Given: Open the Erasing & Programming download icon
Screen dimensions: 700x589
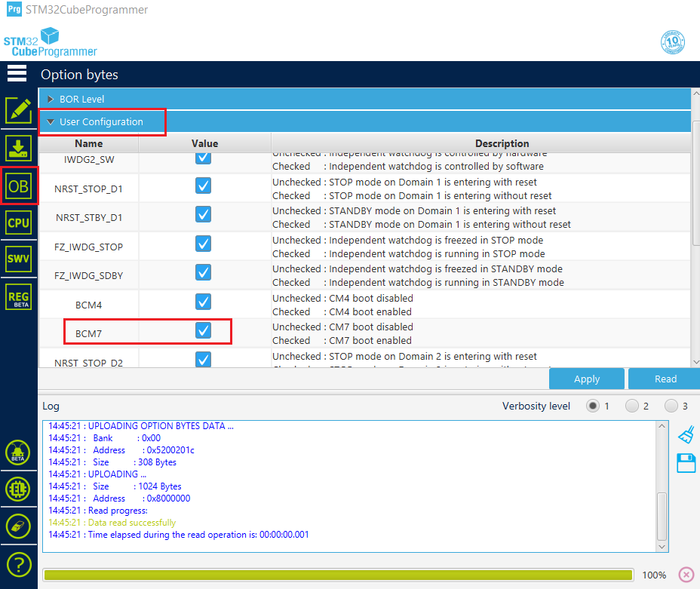Looking at the screenshot, I should [18, 148].
